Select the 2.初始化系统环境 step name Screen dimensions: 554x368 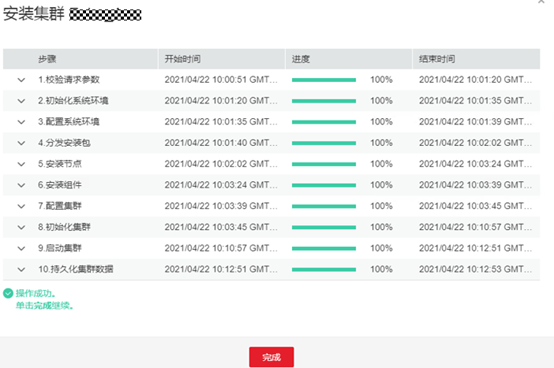(x=73, y=101)
